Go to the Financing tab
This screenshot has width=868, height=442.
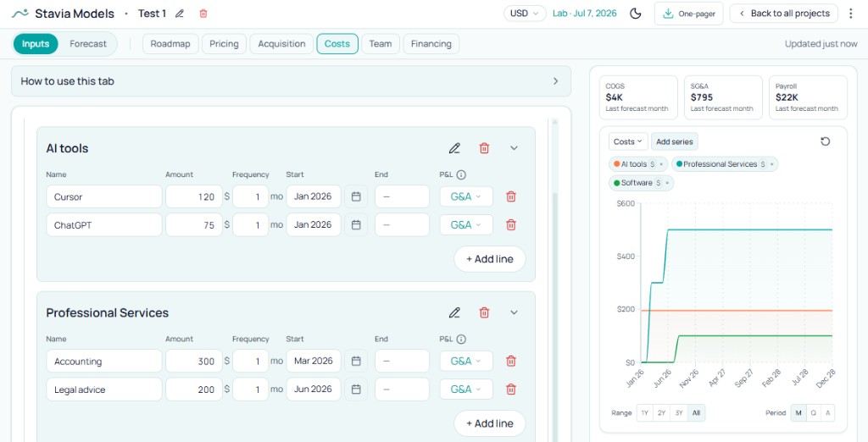[431, 44]
